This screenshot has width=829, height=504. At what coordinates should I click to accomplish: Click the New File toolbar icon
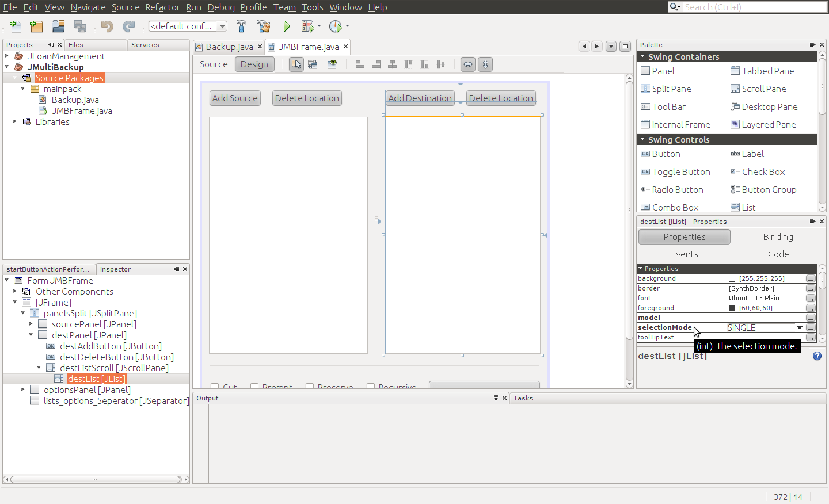(16, 26)
